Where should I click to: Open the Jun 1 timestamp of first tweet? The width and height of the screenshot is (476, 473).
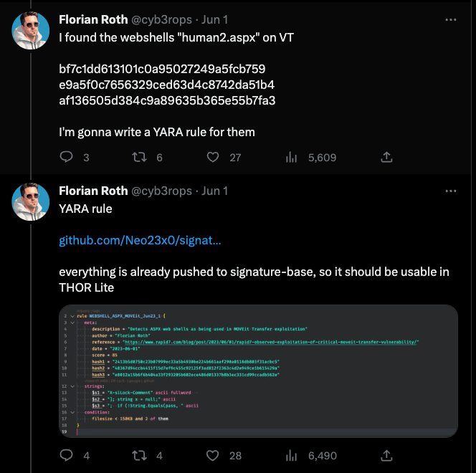pyautogui.click(x=215, y=19)
